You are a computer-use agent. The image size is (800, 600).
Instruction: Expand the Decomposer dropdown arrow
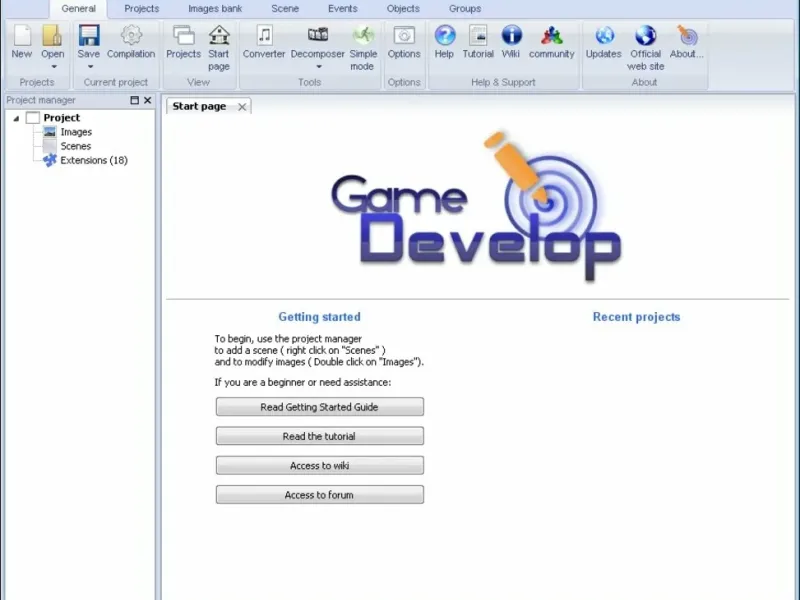coord(319,66)
